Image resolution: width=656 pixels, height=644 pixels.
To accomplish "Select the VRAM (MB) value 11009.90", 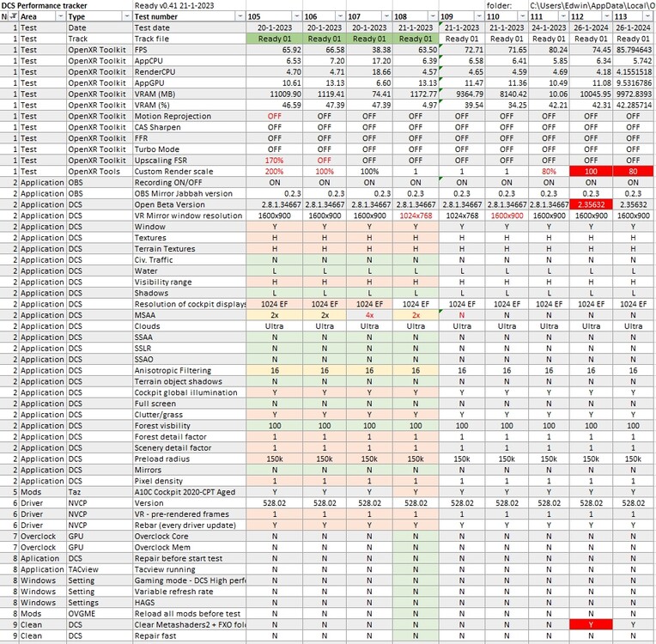I will [275, 94].
